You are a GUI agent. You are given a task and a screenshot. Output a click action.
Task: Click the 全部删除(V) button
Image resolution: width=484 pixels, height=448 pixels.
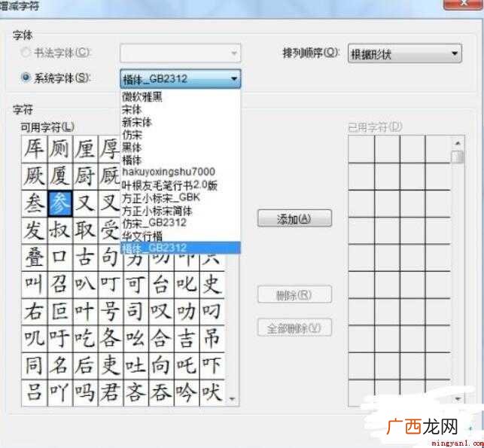[x=294, y=328]
